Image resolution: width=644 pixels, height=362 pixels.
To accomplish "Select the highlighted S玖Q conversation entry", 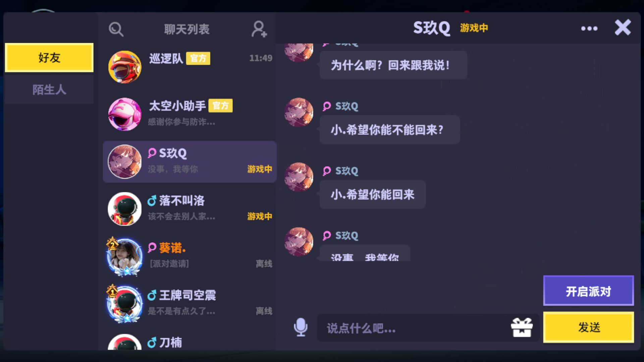I will pyautogui.click(x=190, y=162).
